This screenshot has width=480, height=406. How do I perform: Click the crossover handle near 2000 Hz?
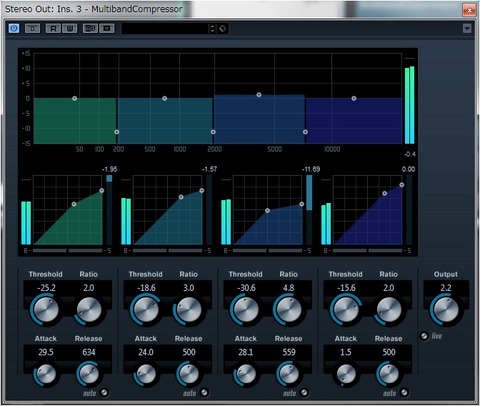pyautogui.click(x=213, y=132)
